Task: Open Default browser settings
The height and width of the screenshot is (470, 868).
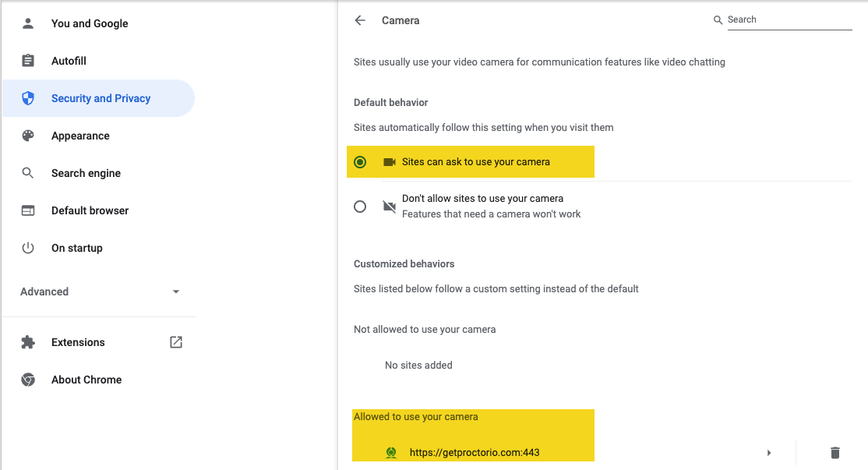Action: click(90, 210)
